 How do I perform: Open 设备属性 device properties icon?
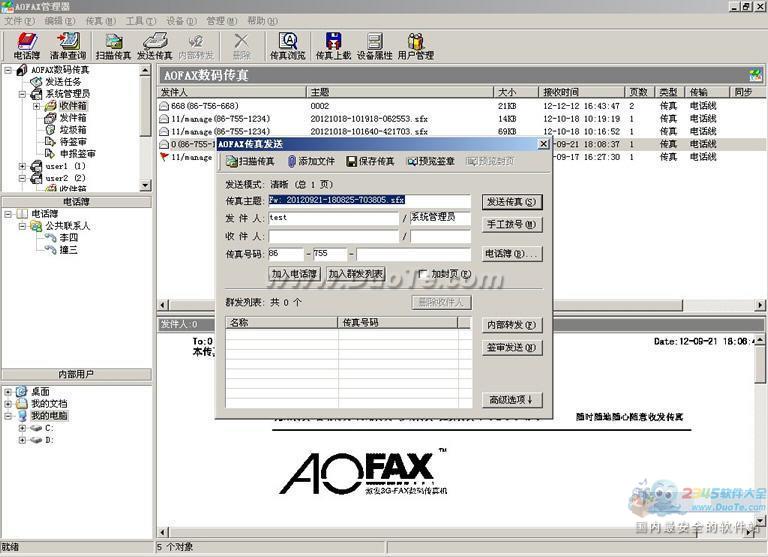pos(374,46)
